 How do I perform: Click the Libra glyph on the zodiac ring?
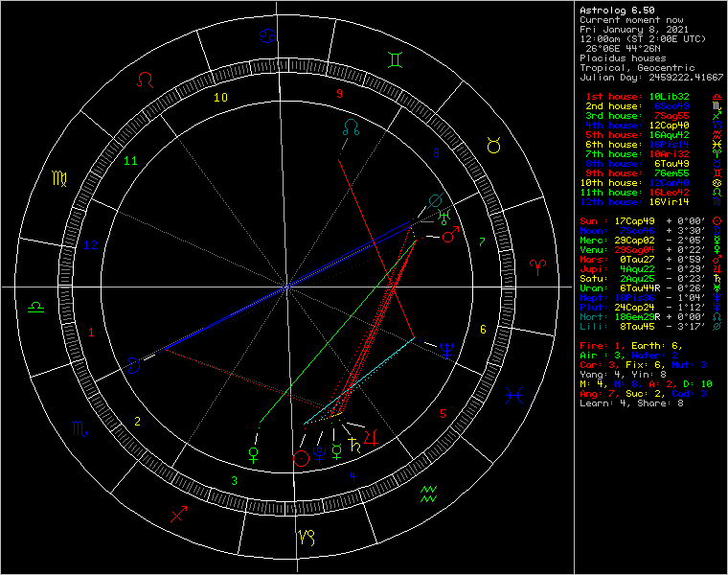tap(35, 307)
